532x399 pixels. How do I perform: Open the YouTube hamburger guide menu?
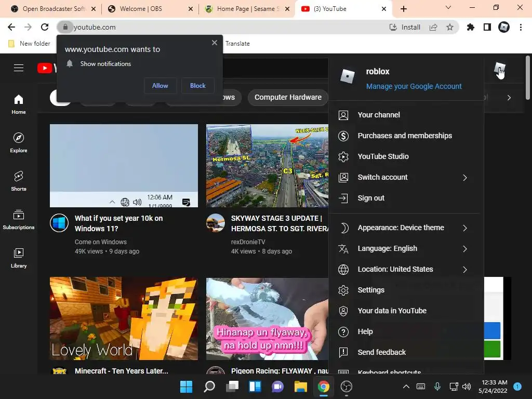pos(19,68)
